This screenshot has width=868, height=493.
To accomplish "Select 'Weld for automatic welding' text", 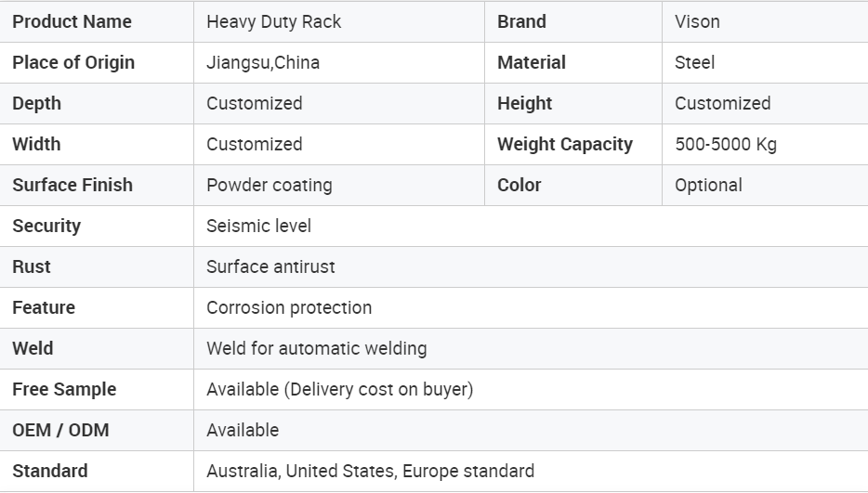I will 317,348.
